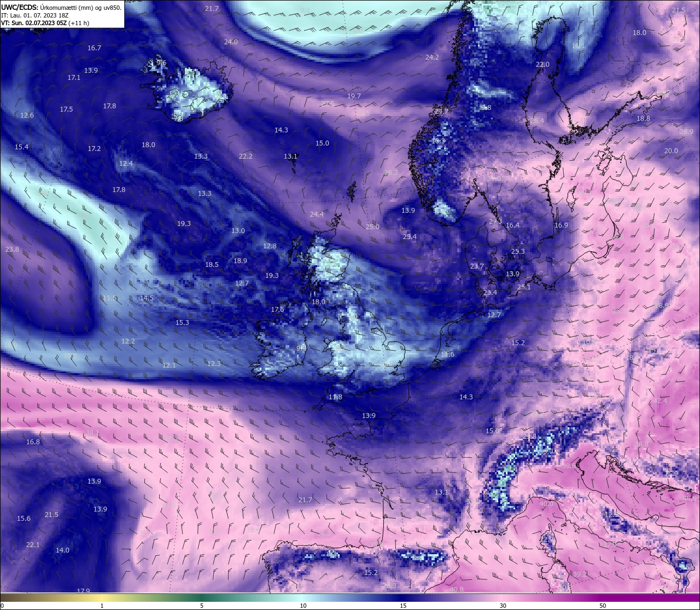Click the map value "17.5"
700x610 pixels.
coord(66,109)
